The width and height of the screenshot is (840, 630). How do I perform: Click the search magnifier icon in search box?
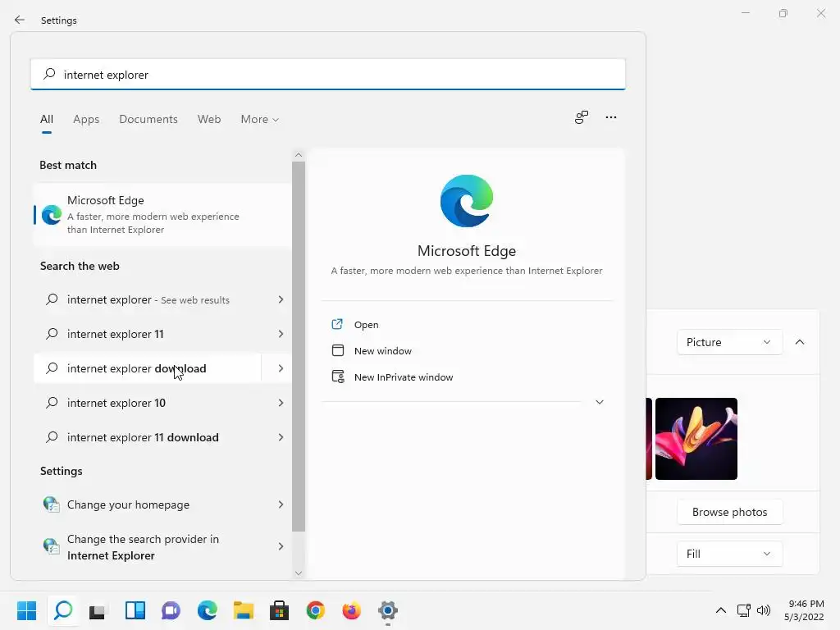point(49,74)
